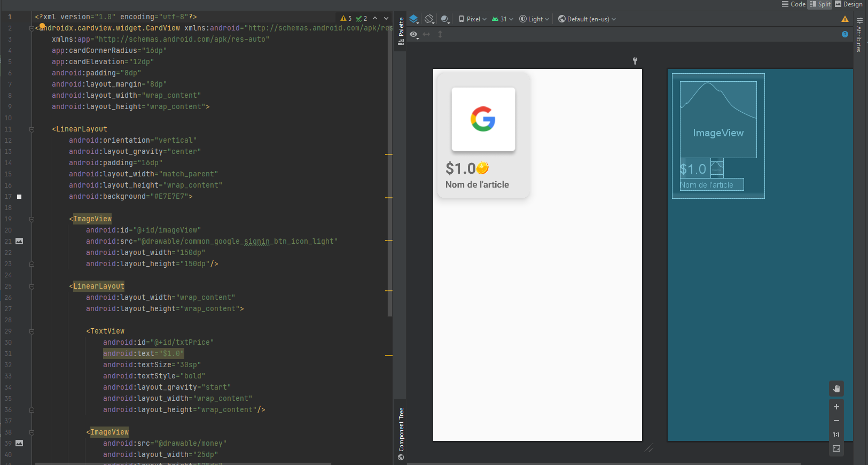Click the Component Tree panel icon
This screenshot has height=465, width=868.
pyautogui.click(x=401, y=457)
